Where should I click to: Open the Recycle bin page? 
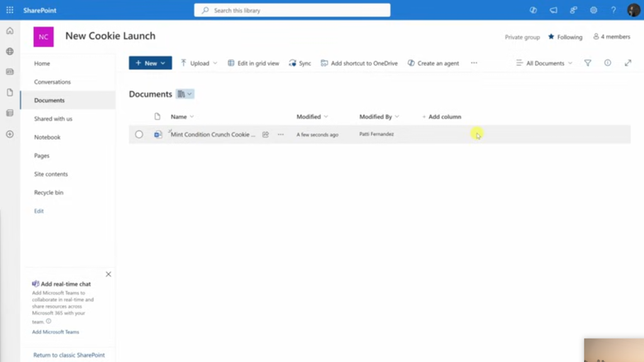[50, 192]
